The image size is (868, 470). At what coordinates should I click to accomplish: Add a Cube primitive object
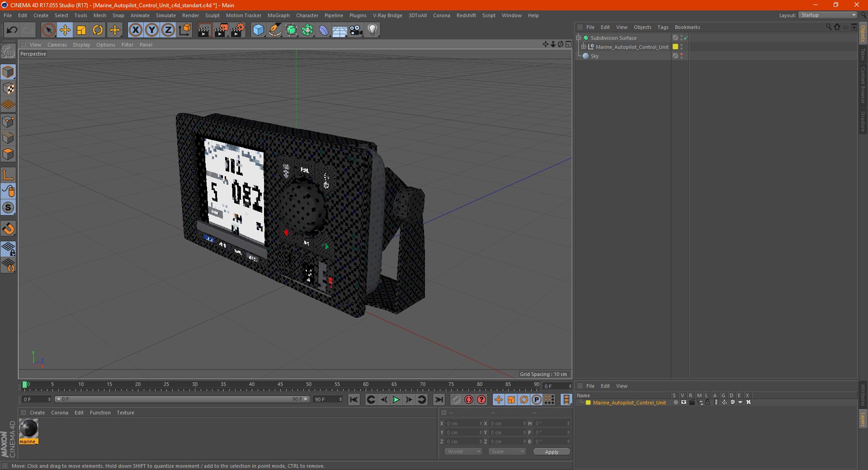[258, 30]
